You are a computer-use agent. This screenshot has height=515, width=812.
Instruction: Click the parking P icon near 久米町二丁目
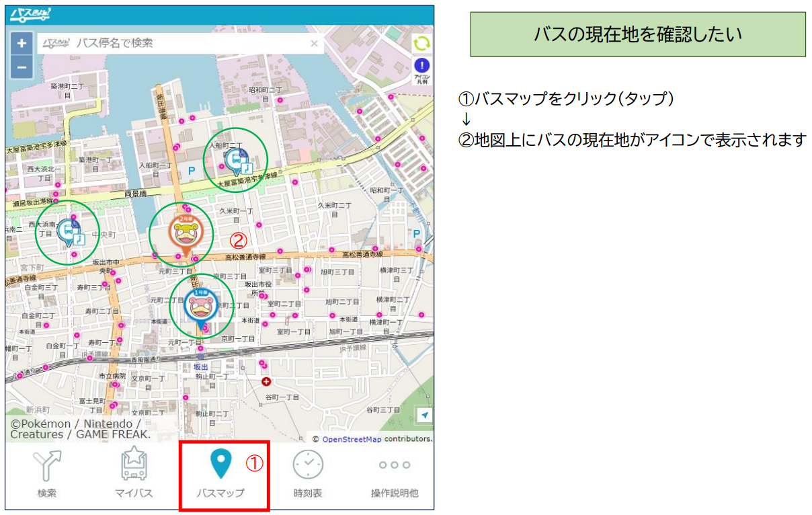coord(417,233)
